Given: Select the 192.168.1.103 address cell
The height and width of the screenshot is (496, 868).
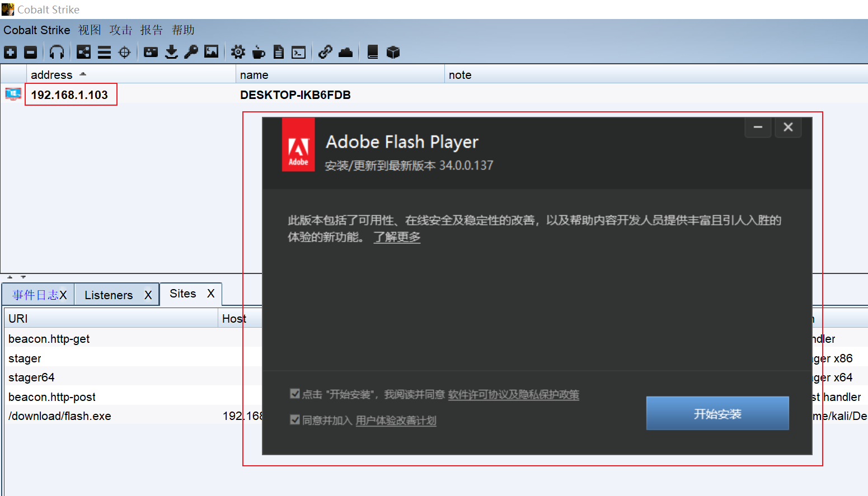Looking at the screenshot, I should point(70,95).
